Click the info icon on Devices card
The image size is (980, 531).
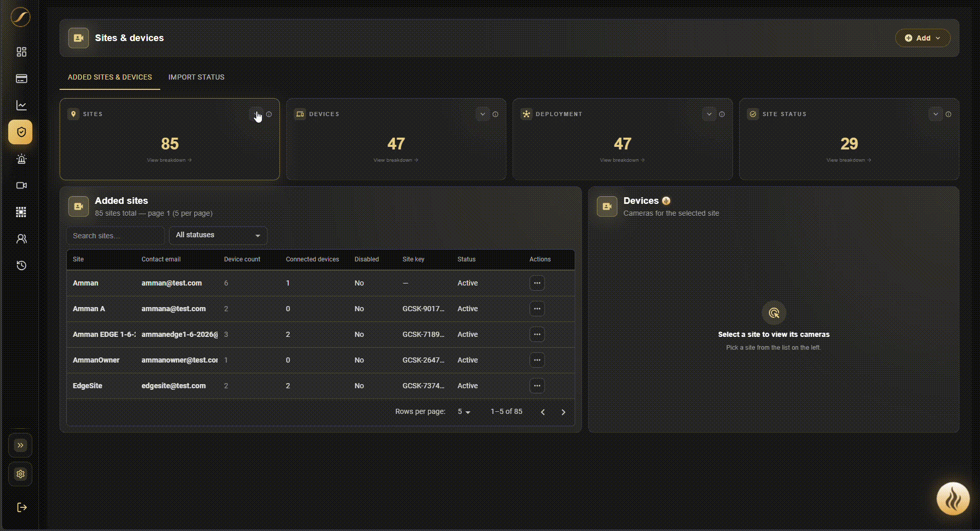495,115
